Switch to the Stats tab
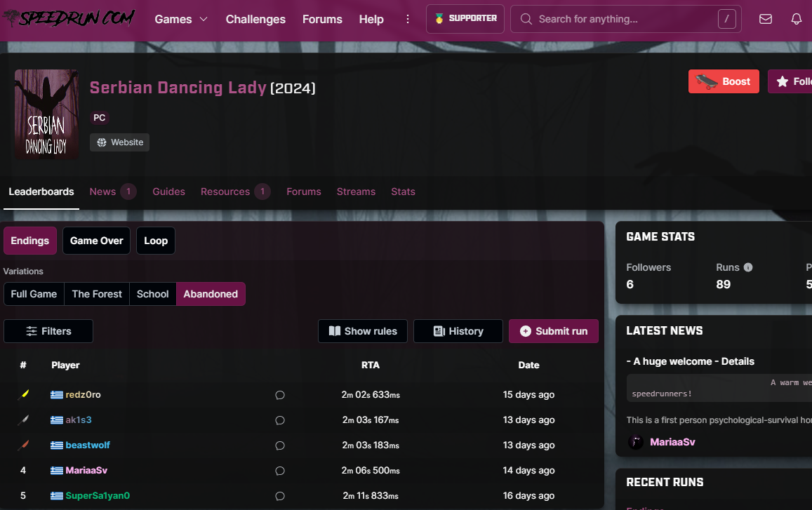This screenshot has height=510, width=812. point(403,192)
